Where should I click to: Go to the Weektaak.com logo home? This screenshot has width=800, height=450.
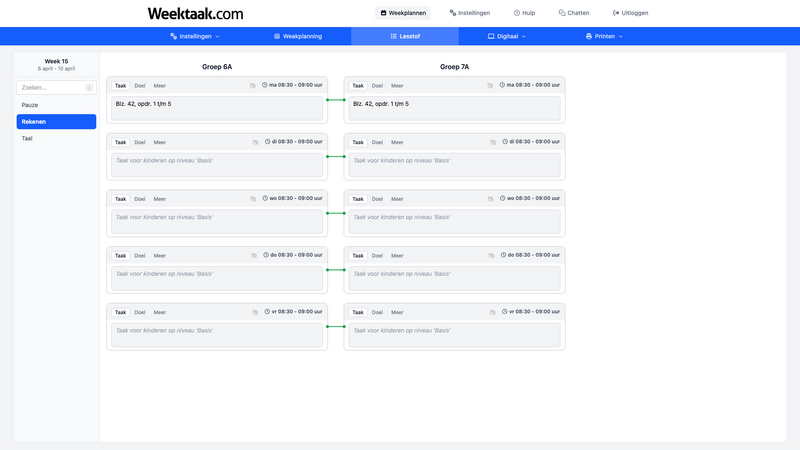(195, 13)
